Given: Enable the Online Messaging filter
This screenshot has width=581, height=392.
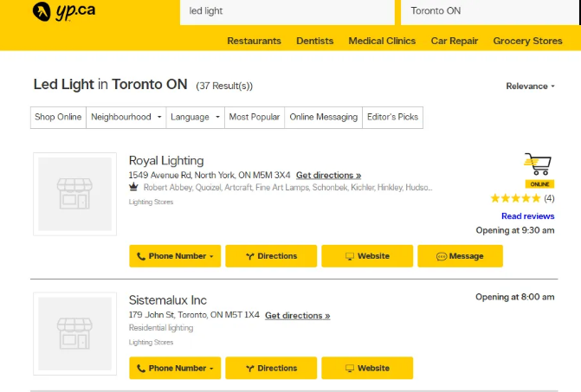Looking at the screenshot, I should 323,117.
